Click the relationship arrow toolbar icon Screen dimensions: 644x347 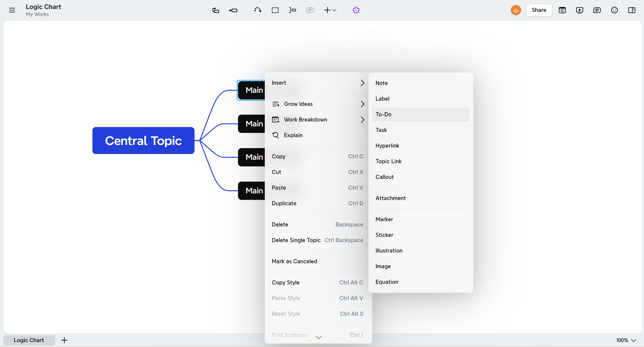point(258,10)
